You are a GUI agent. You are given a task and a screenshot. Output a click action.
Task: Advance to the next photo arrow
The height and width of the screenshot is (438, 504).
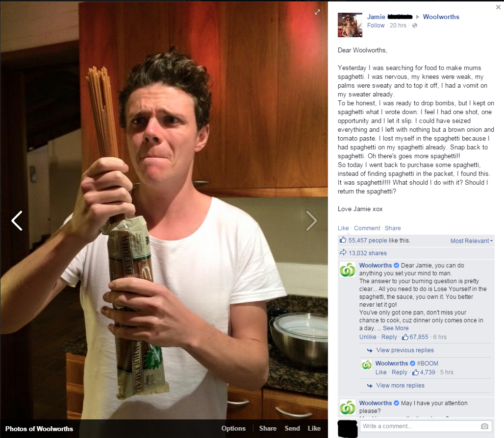[311, 220]
